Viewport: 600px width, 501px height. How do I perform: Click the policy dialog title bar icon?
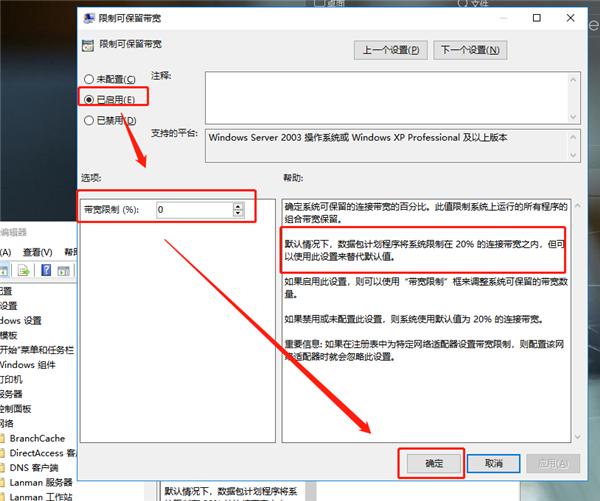(89, 18)
